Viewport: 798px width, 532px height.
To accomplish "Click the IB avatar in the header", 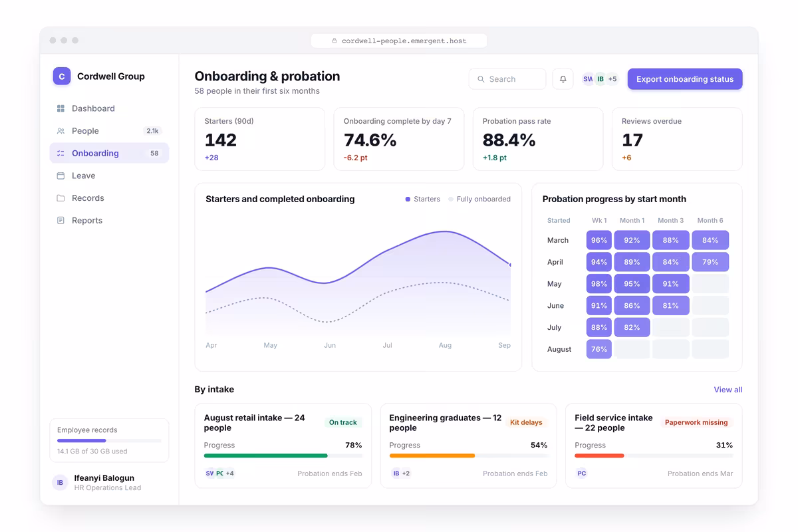I will point(600,79).
